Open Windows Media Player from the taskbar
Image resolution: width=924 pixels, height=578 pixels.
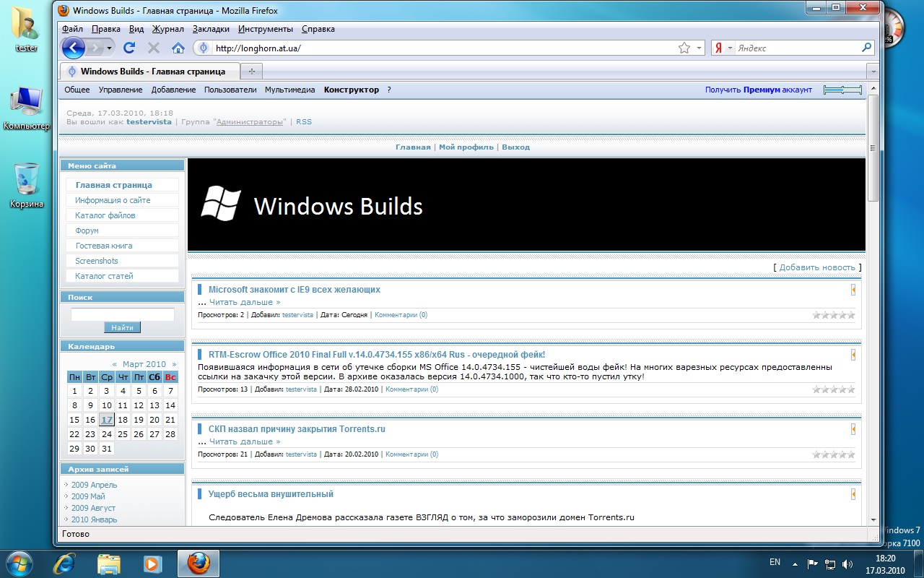point(152,564)
